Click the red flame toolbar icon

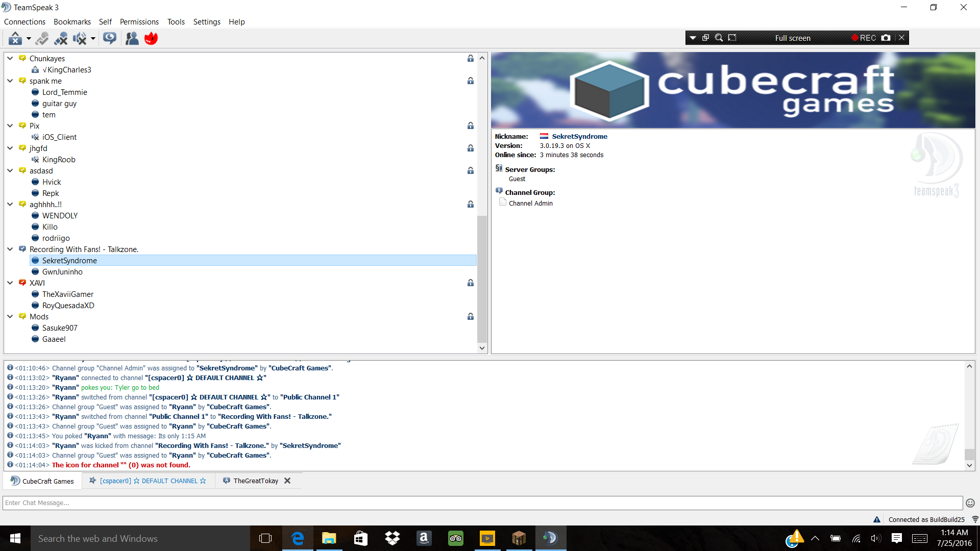(x=151, y=38)
